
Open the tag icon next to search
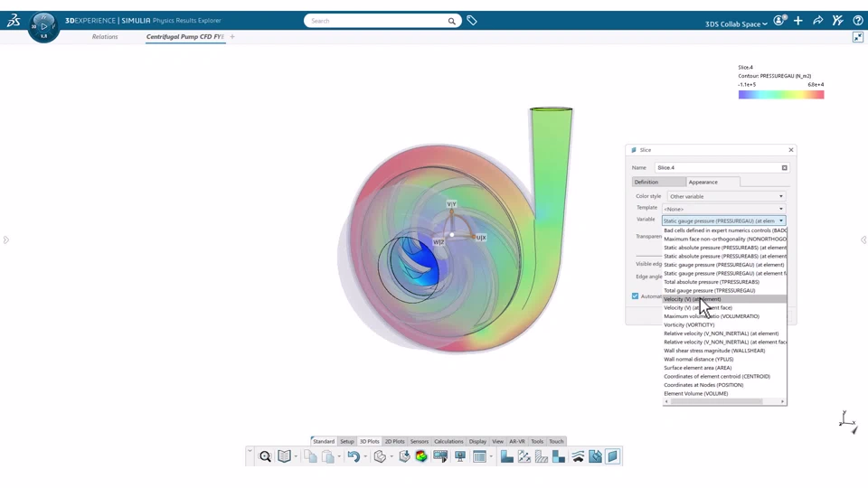pyautogui.click(x=472, y=21)
